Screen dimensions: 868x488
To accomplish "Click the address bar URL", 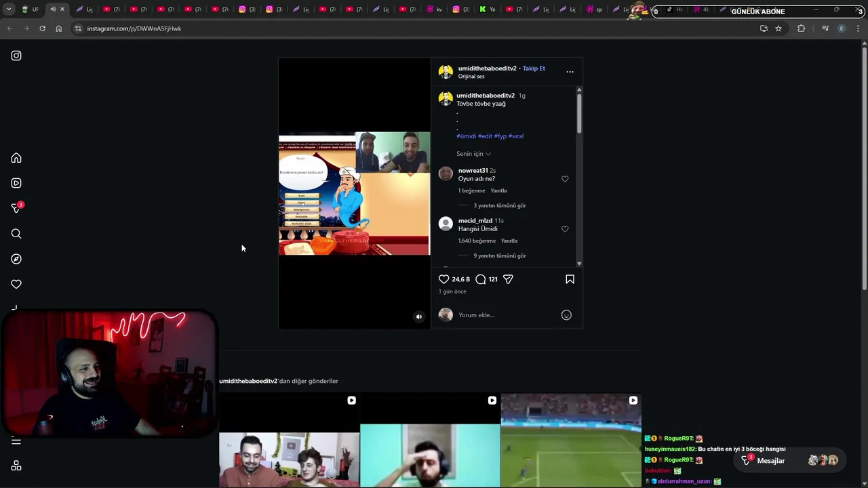I will (134, 28).
